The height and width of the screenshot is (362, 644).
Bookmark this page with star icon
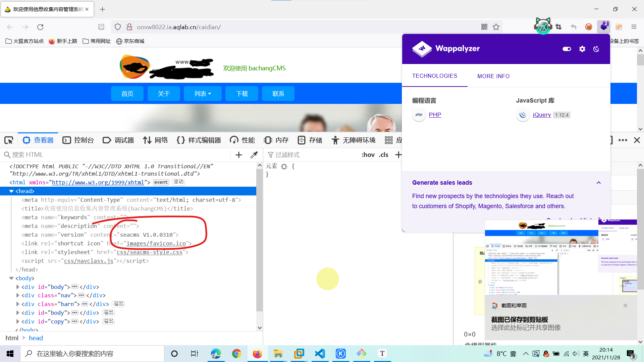pyautogui.click(x=496, y=27)
